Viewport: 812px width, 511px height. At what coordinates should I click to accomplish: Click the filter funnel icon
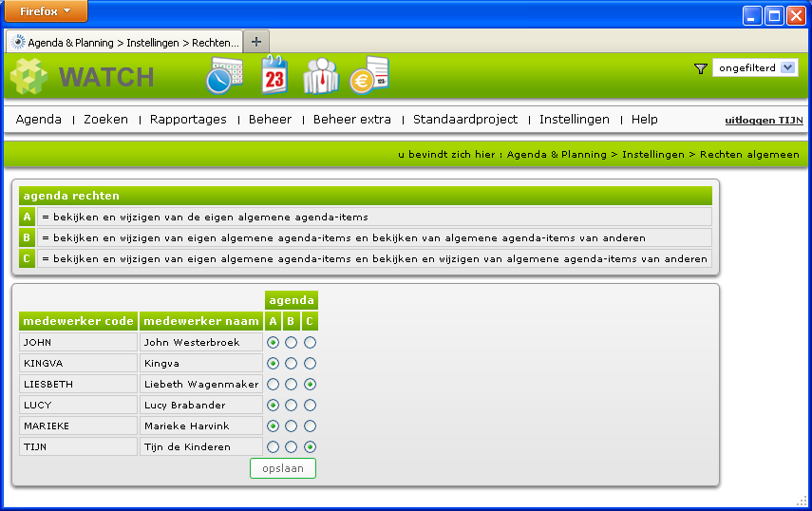[701, 68]
